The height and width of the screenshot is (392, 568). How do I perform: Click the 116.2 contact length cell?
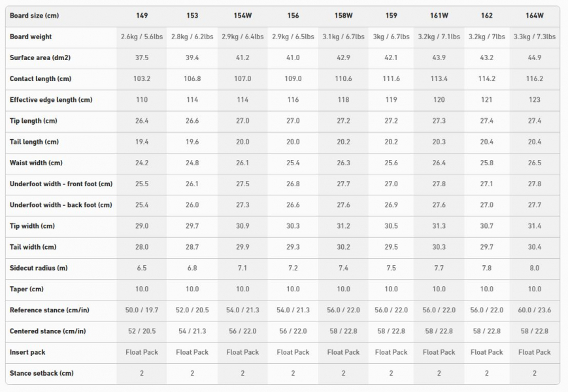click(534, 78)
